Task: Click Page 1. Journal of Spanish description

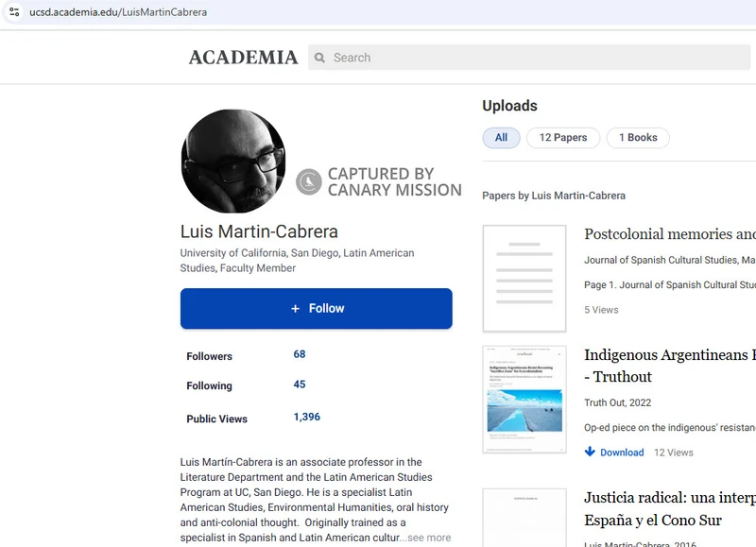Action: click(670, 284)
